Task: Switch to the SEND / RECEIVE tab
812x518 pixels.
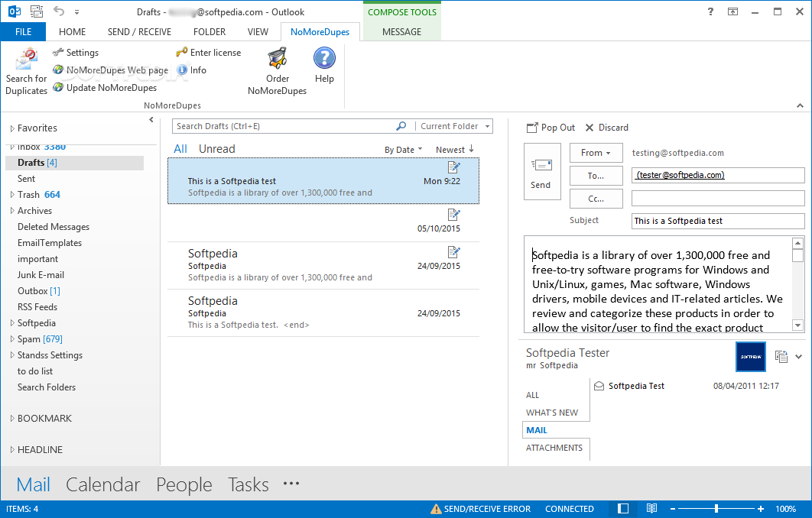Action: (x=139, y=31)
